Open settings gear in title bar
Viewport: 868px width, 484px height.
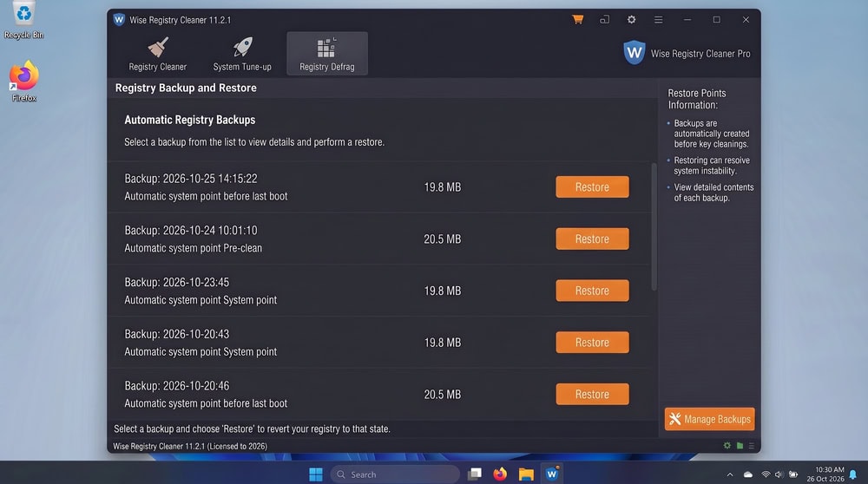click(x=631, y=19)
